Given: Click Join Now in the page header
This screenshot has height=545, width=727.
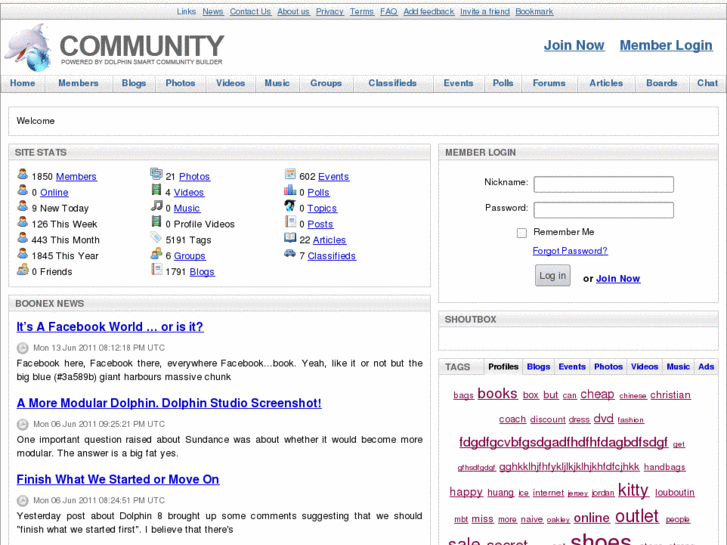Looking at the screenshot, I should tap(574, 45).
